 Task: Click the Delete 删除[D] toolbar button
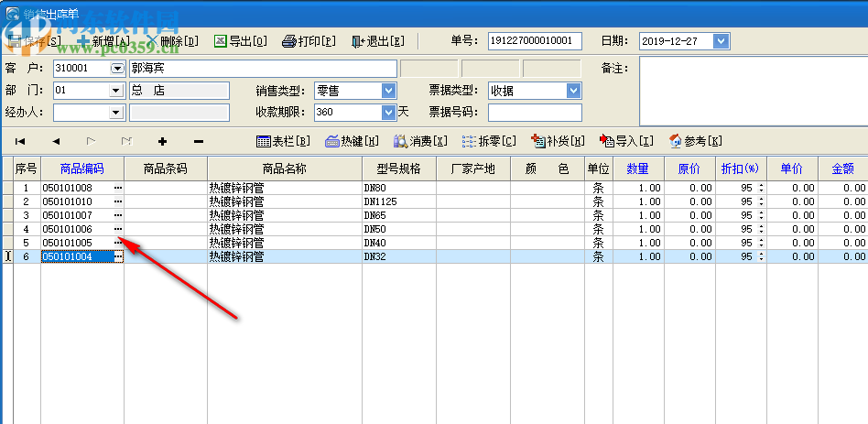click(171, 41)
